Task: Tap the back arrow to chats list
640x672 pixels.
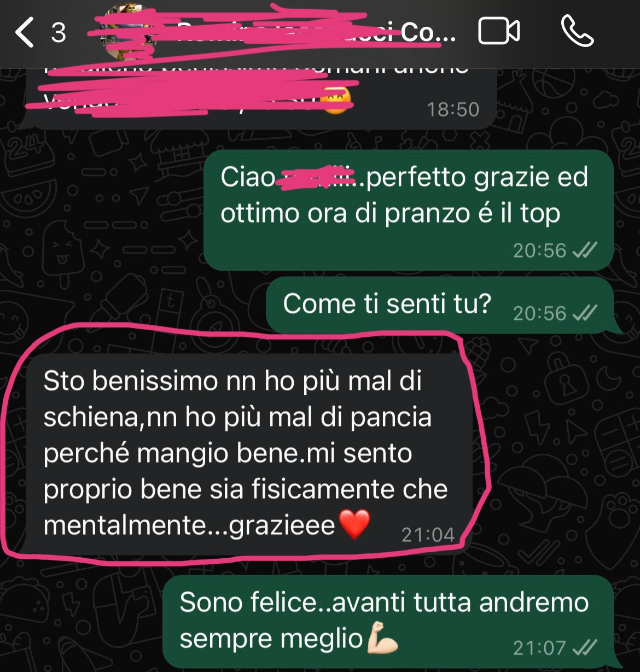Action: coord(25,32)
